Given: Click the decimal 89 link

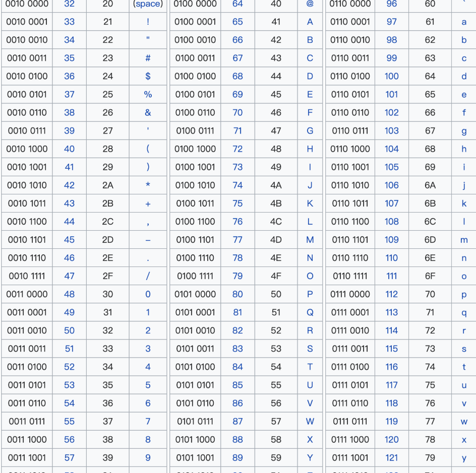Looking at the screenshot, I should click(x=237, y=458).
